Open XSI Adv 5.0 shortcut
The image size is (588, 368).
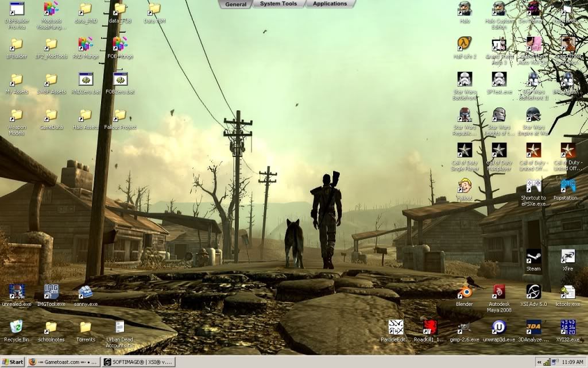[x=533, y=296]
